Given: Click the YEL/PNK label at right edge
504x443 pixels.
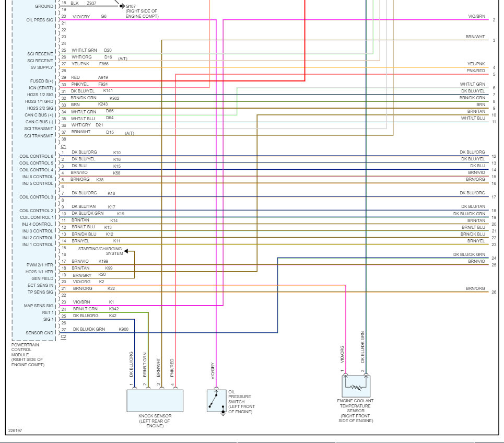Looking at the screenshot, I should [476, 64].
